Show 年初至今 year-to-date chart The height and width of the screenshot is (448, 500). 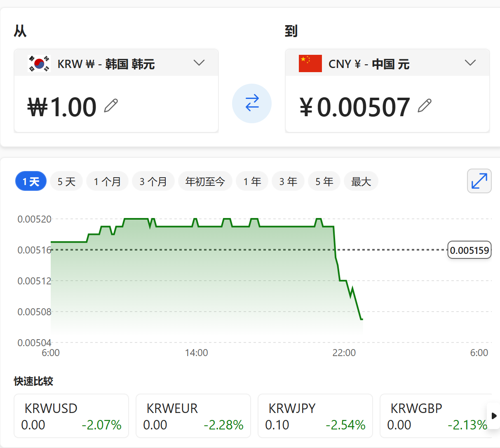pos(205,181)
